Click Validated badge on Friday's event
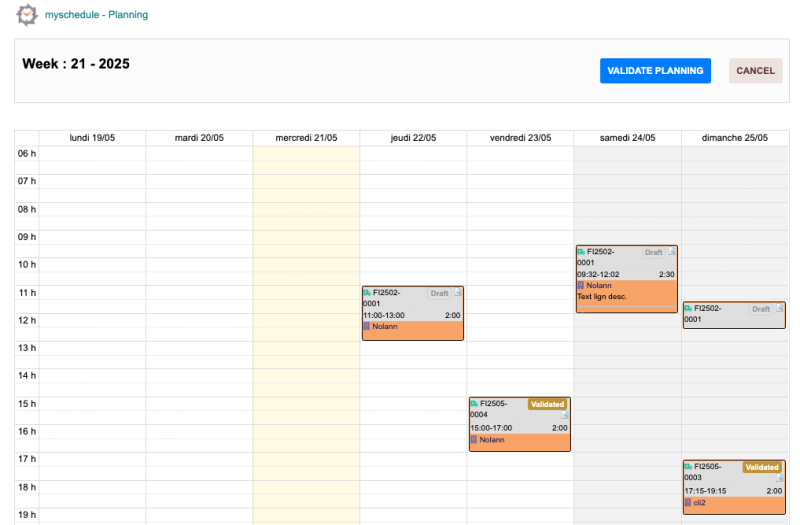Screen dimensions: 800x525 [x=548, y=404]
